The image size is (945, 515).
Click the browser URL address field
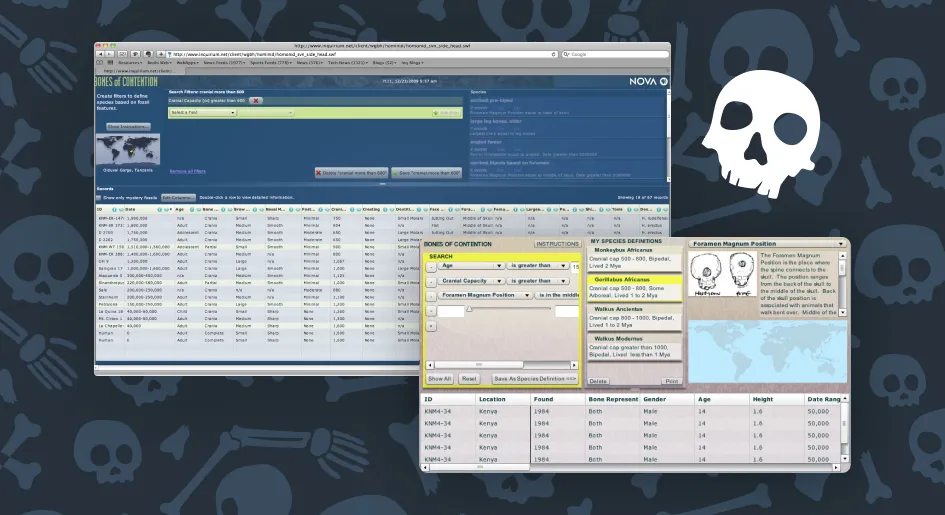tap(362, 54)
